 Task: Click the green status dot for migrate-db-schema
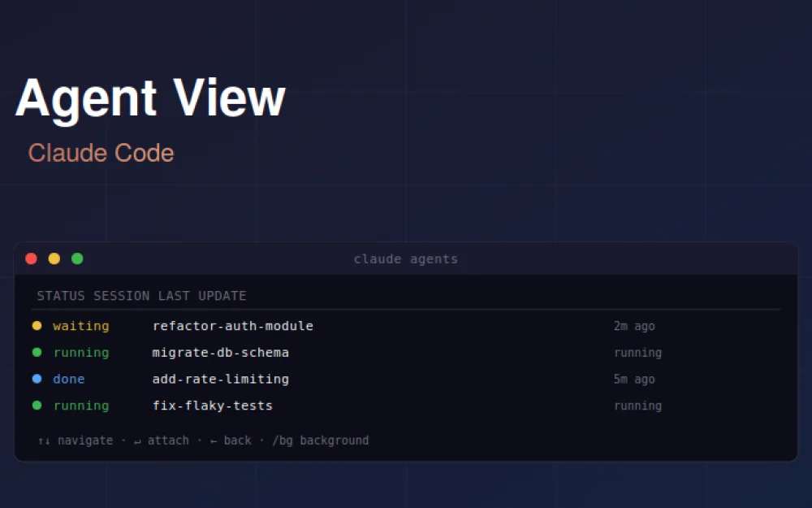37,352
